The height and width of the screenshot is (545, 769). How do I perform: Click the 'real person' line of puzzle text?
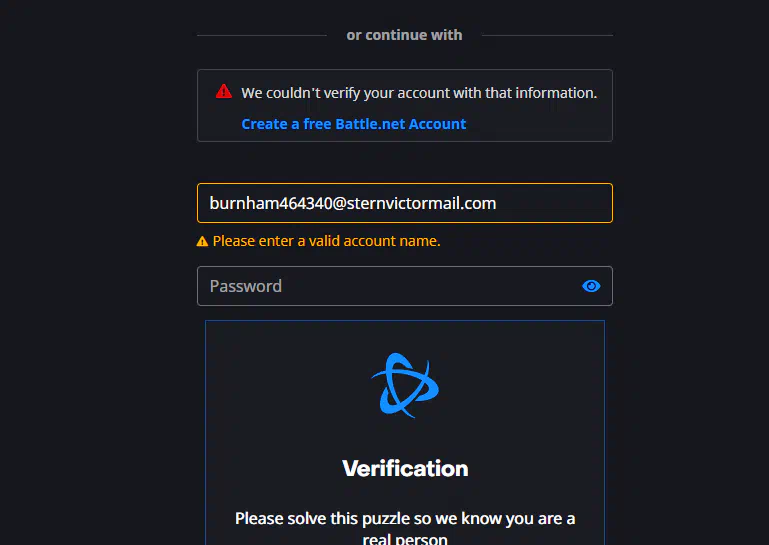click(x=405, y=539)
